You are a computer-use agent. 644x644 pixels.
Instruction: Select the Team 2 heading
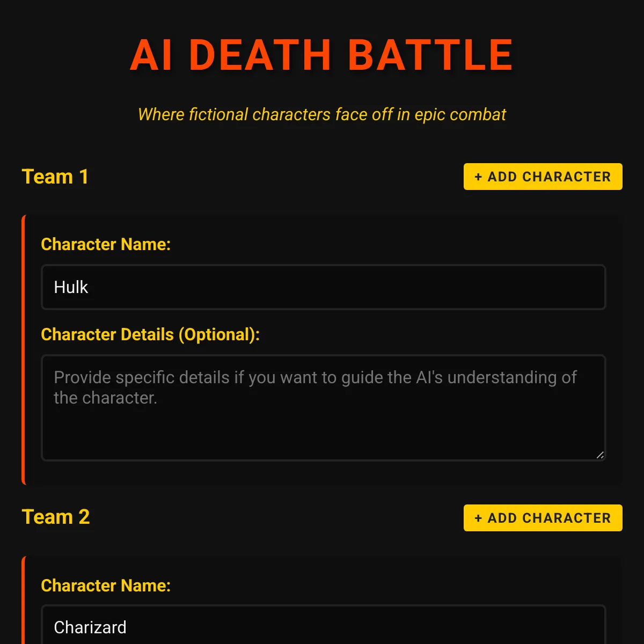click(x=56, y=517)
